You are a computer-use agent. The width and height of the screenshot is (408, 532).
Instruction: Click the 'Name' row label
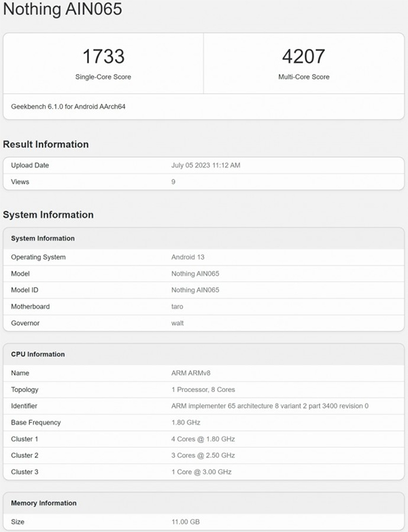point(20,373)
